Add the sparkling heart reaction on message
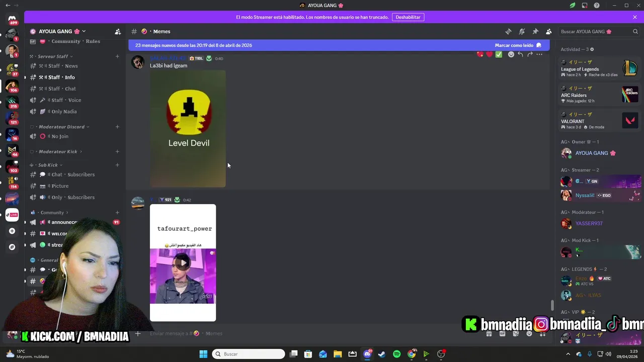The height and width of the screenshot is (362, 644). pyautogui.click(x=480, y=54)
